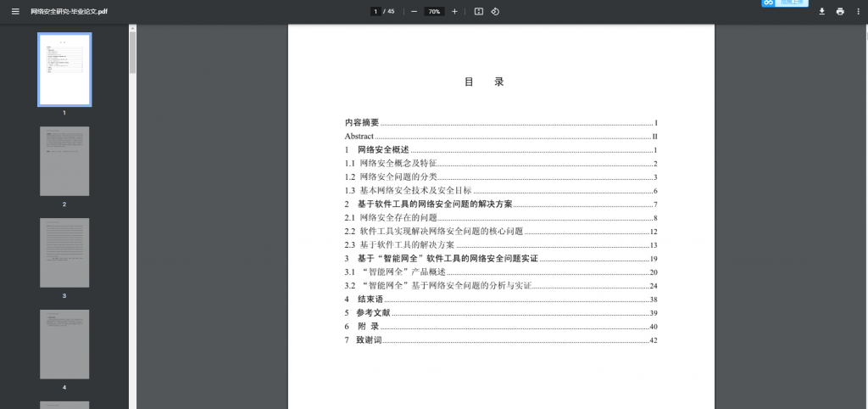Open the '1.3 基本网络安全技术及安全目标' entry
This screenshot has width=868, height=409.
pos(501,191)
